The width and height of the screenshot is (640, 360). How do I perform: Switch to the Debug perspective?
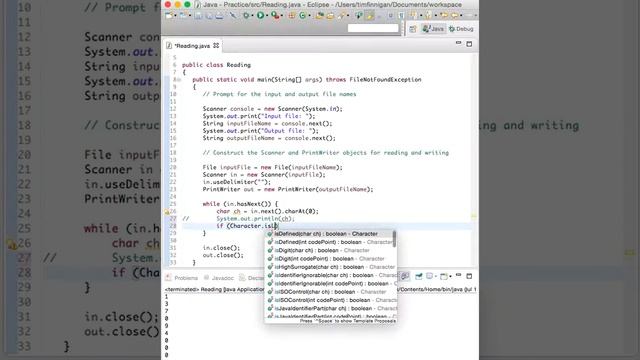pyautogui.click(x=461, y=29)
